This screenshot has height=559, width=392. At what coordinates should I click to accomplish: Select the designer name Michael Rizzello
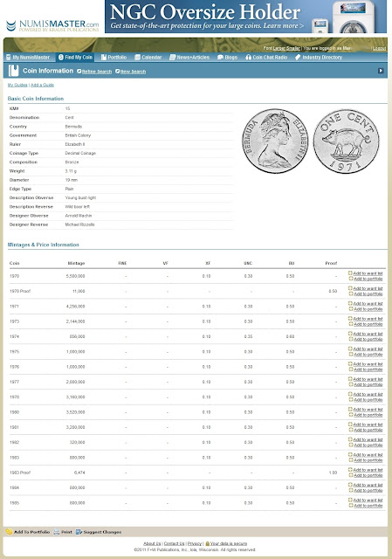pyautogui.click(x=79, y=224)
